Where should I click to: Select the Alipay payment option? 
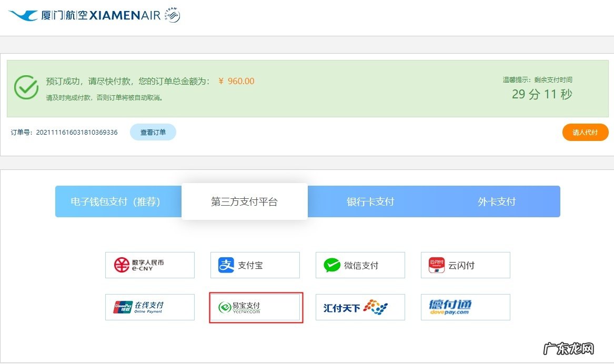[x=255, y=265]
